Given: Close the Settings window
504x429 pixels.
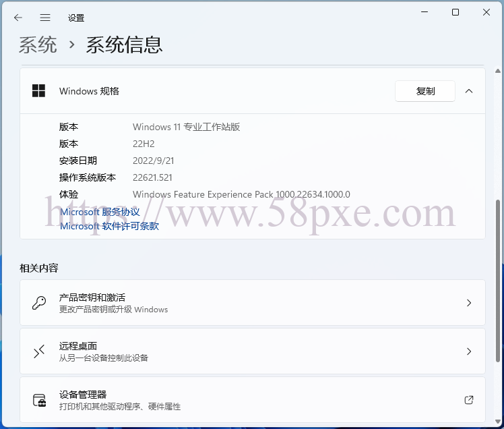Looking at the screenshot, I should 486,12.
